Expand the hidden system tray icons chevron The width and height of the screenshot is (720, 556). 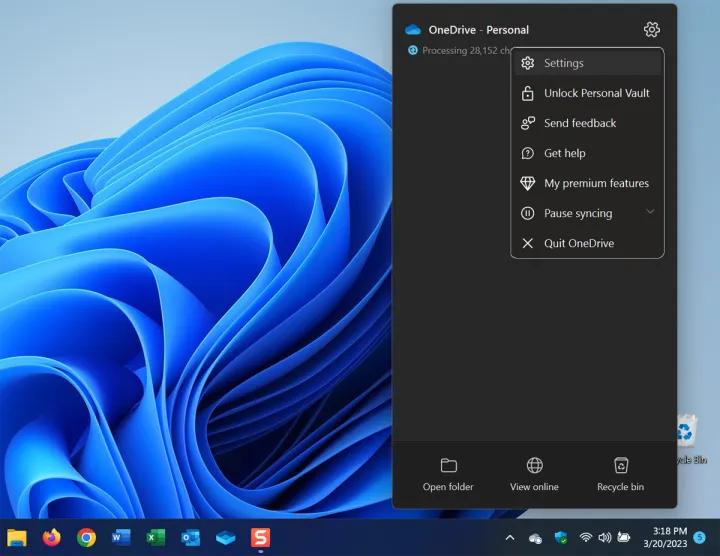(510, 538)
